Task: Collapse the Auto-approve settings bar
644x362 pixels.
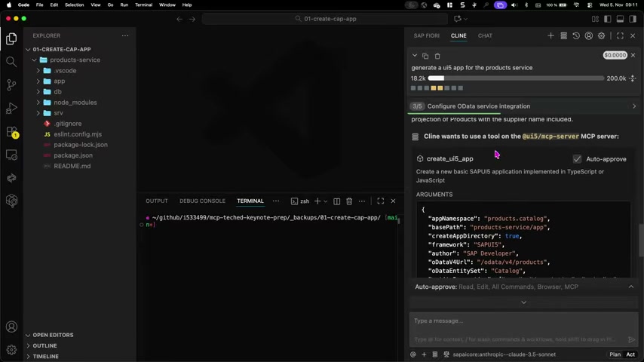Action: coord(631,287)
